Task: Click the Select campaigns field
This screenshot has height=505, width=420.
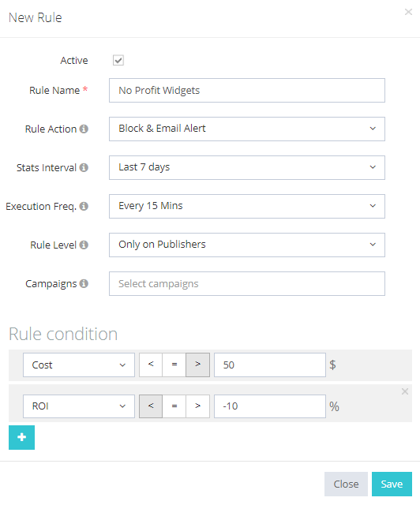Action: click(x=247, y=283)
